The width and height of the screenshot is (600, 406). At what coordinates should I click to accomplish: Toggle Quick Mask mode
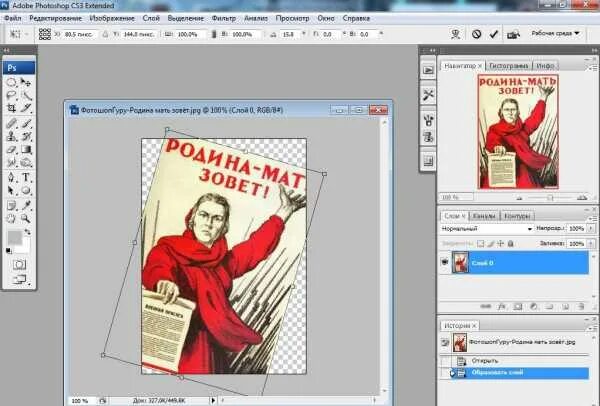[x=19, y=264]
